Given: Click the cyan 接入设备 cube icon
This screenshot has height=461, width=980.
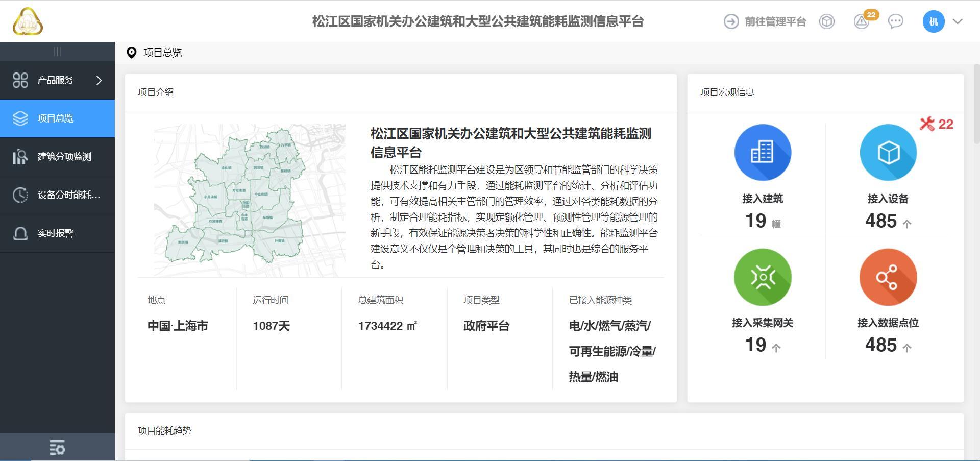Looking at the screenshot, I should [888, 152].
